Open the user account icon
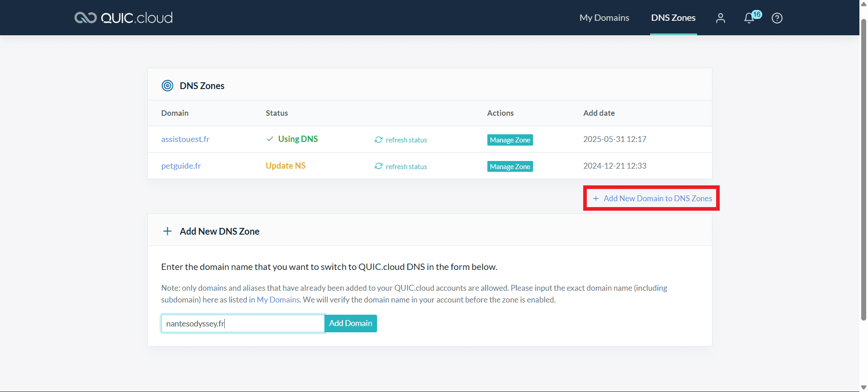Viewport: 868px width, 392px height. [721, 18]
